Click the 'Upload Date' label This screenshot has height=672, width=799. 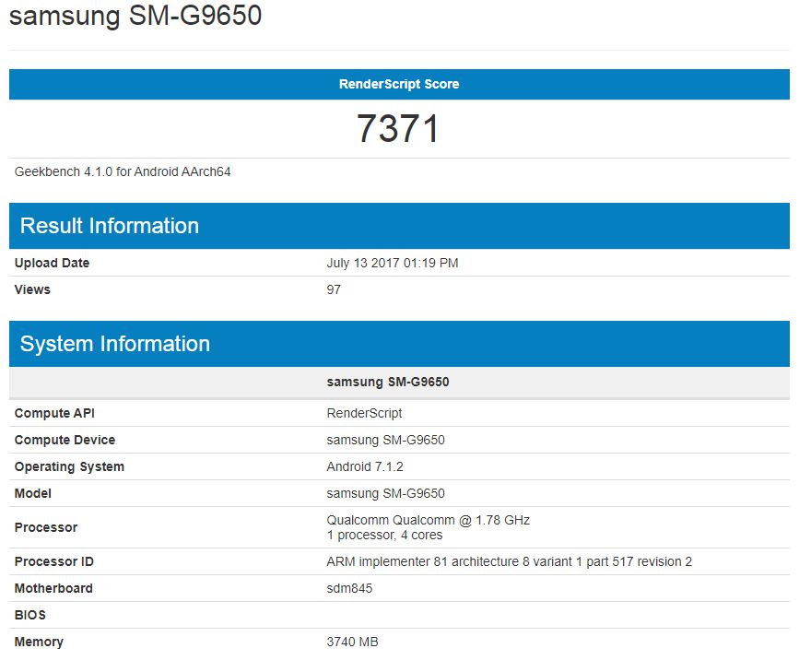52,263
